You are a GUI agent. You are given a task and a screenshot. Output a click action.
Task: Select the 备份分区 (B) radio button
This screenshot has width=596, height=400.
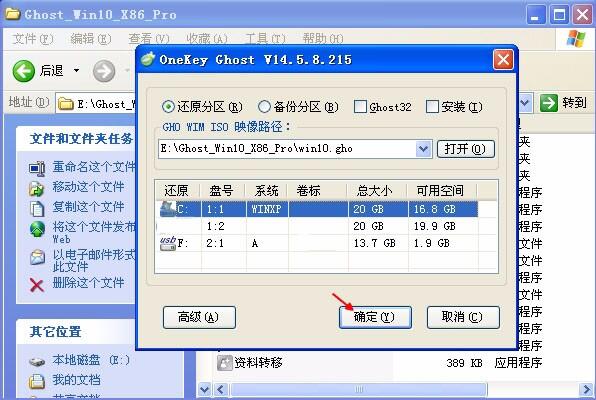[x=264, y=107]
